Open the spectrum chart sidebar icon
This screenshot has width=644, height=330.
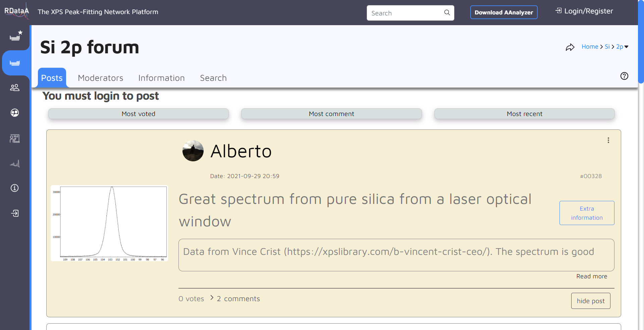pos(15,164)
